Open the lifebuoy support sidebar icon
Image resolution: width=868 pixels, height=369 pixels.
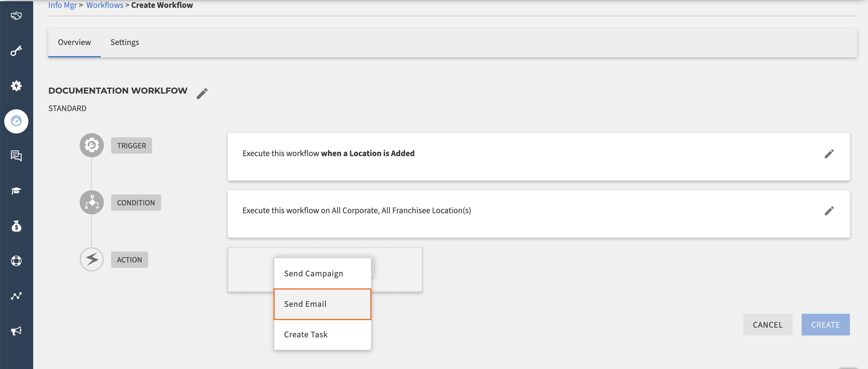[x=16, y=261]
